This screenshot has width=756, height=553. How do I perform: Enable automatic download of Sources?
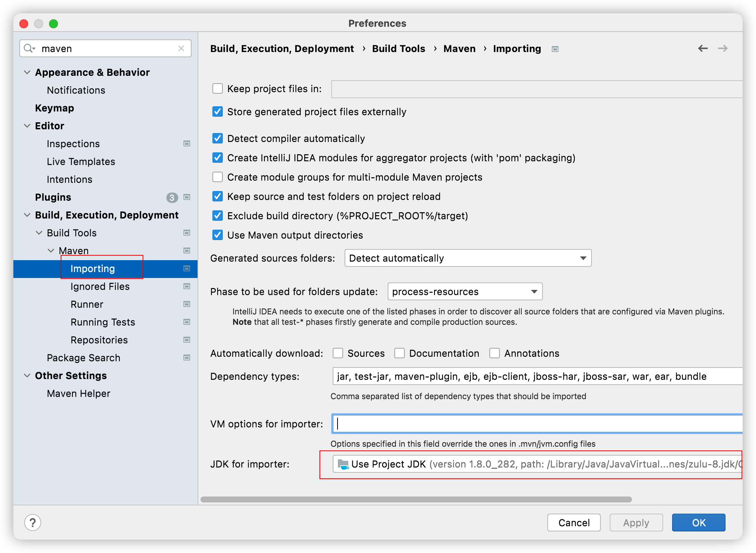pos(338,353)
